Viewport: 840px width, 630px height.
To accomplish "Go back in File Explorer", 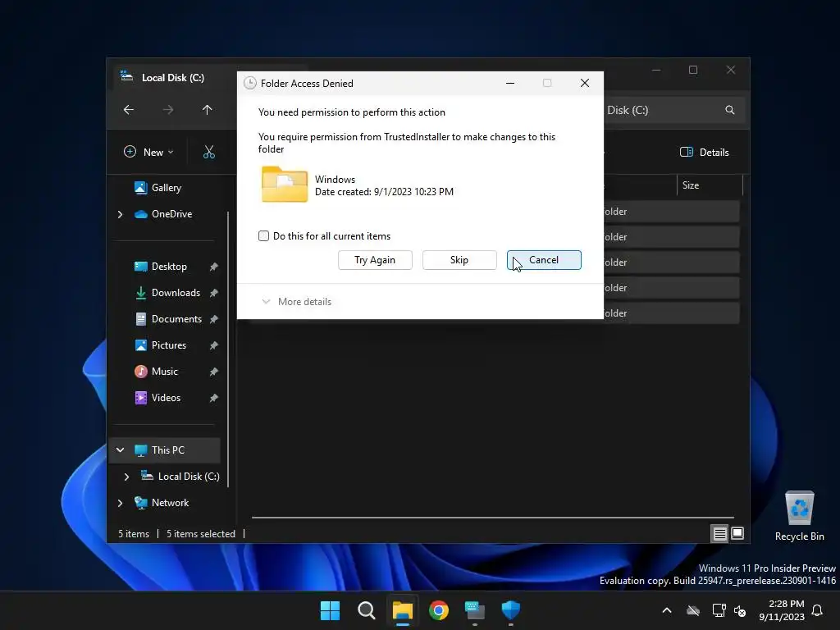I will 129,110.
